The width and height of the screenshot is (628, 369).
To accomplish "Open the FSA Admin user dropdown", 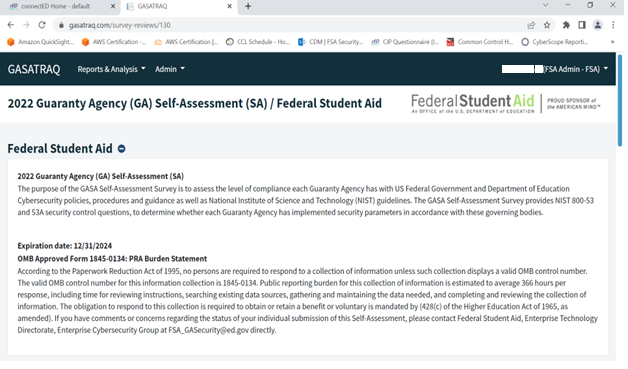I will [555, 69].
